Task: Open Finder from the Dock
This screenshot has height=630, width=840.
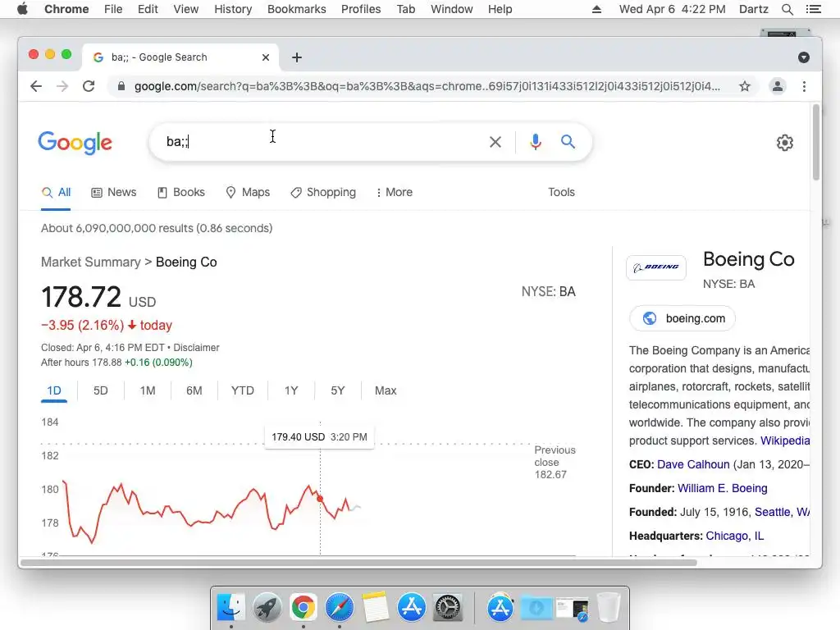Action: click(231, 608)
